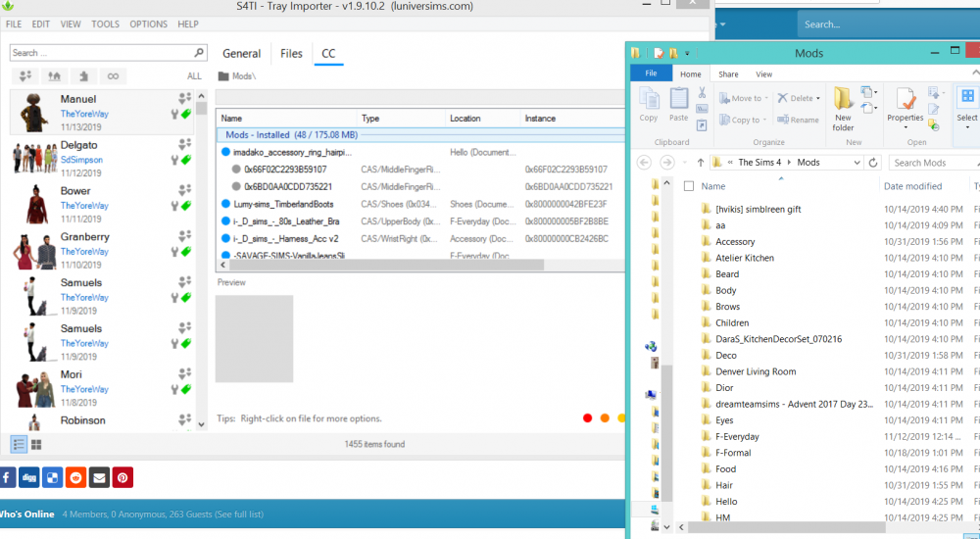Open Delete dropdown arrow in Mods ribbon
The width and height of the screenshot is (980, 539).
pyautogui.click(x=817, y=98)
